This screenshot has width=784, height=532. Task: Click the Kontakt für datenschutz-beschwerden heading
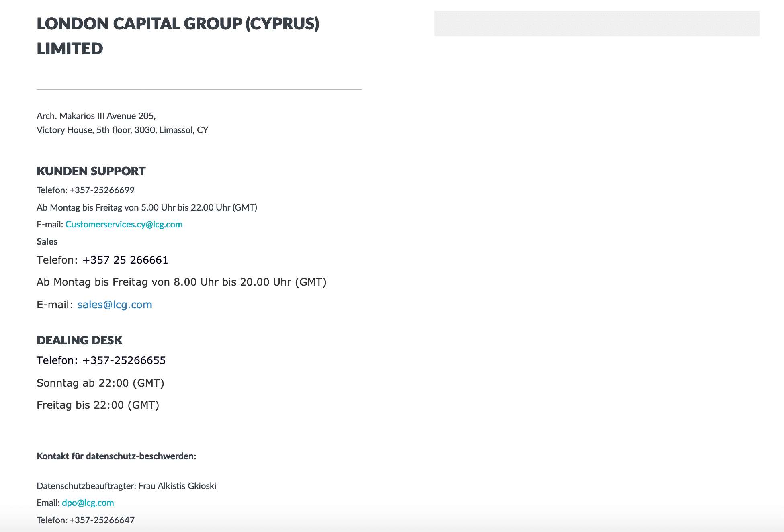[116, 456]
